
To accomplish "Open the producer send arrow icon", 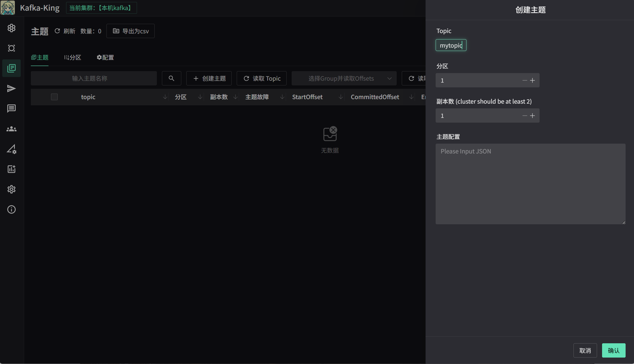I will point(11,88).
